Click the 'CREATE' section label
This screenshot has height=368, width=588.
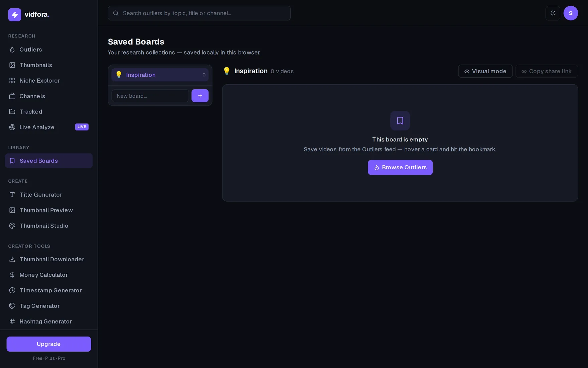[x=18, y=181]
